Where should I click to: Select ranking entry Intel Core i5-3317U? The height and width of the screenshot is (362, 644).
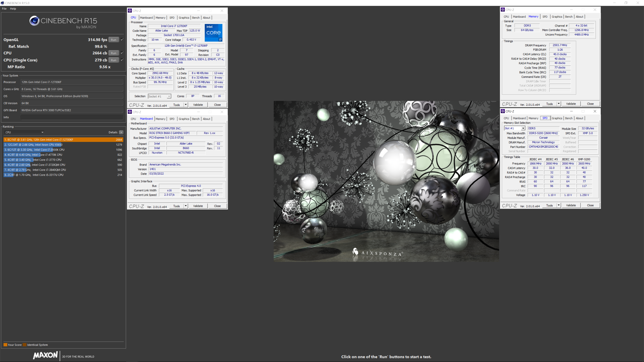(63, 175)
